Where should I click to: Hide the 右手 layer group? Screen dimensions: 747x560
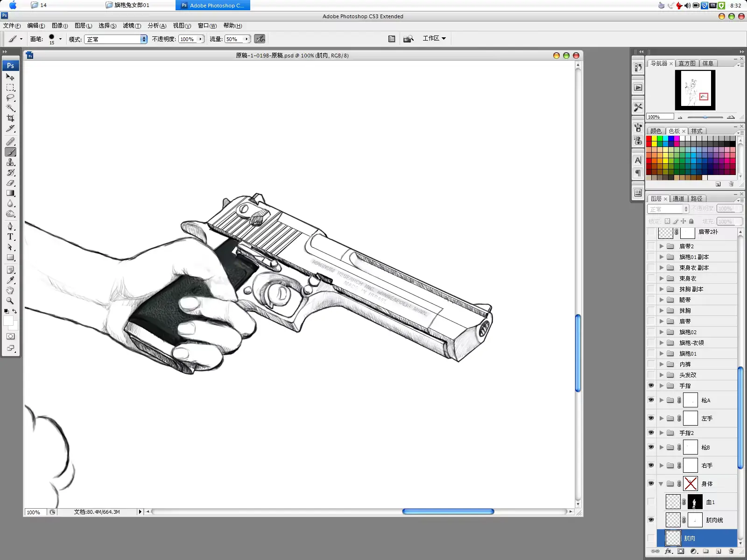pyautogui.click(x=651, y=465)
